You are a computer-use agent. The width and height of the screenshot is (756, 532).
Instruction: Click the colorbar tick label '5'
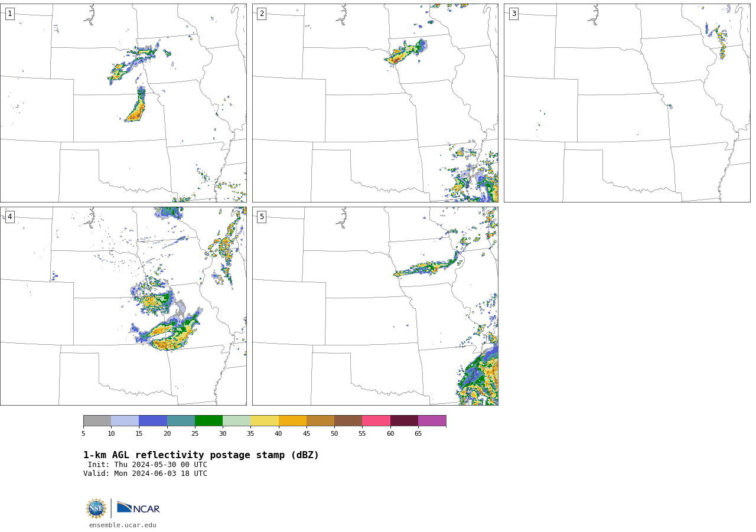[83, 434]
